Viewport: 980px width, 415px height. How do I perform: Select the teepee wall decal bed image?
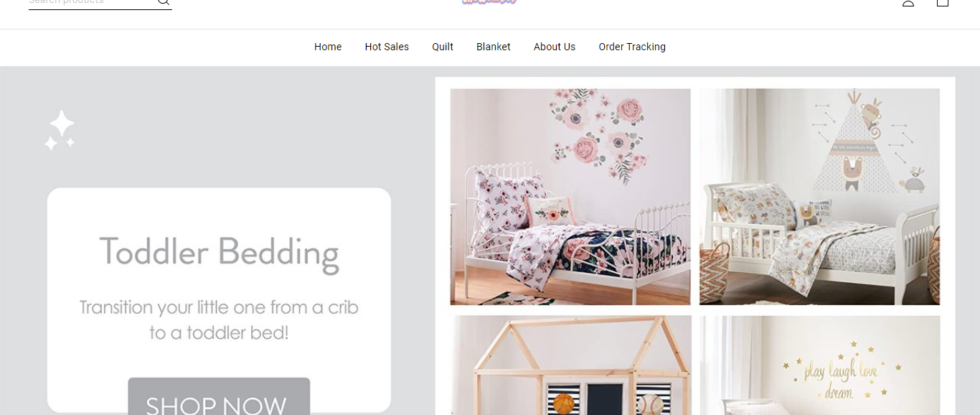pos(819,197)
